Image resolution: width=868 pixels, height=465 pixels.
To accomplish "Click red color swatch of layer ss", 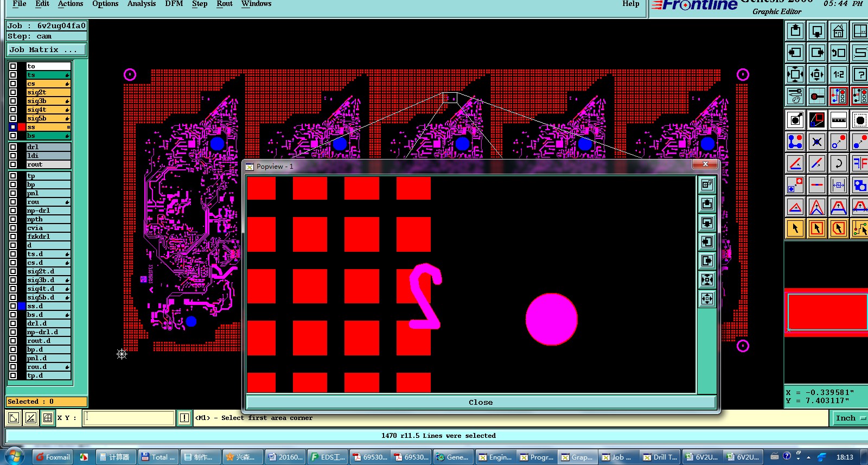I will 22,127.
